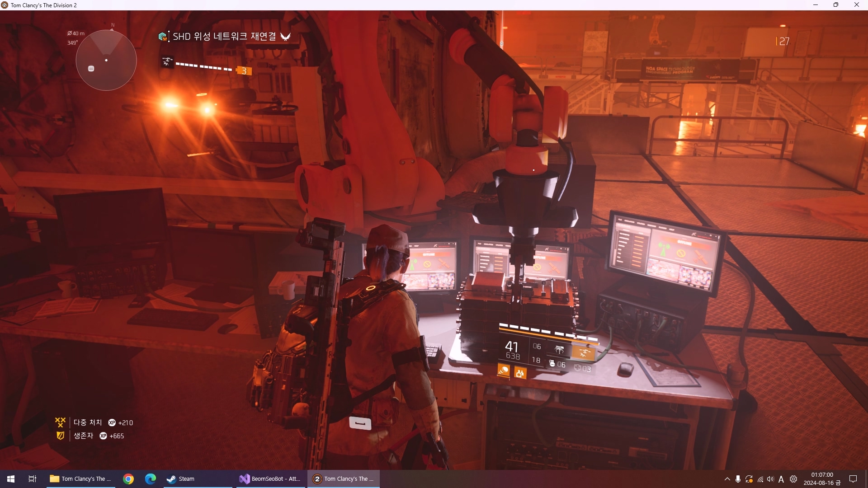Open the Windows Start menu

pyautogui.click(x=11, y=479)
